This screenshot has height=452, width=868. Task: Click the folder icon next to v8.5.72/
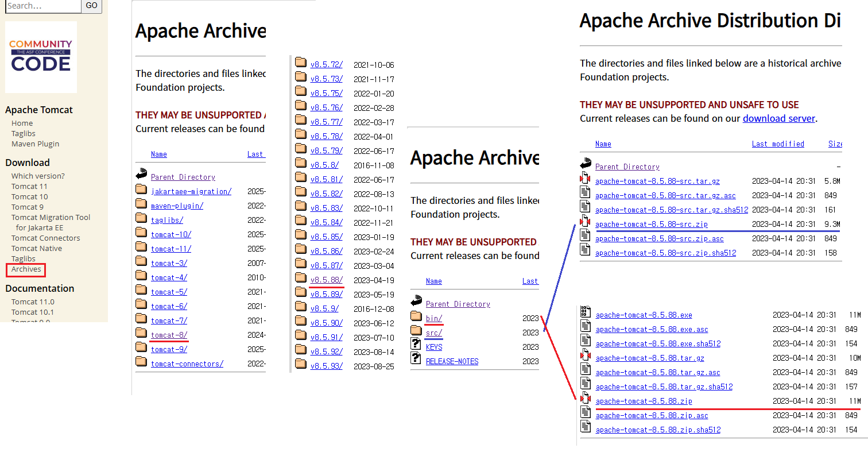tap(301, 63)
